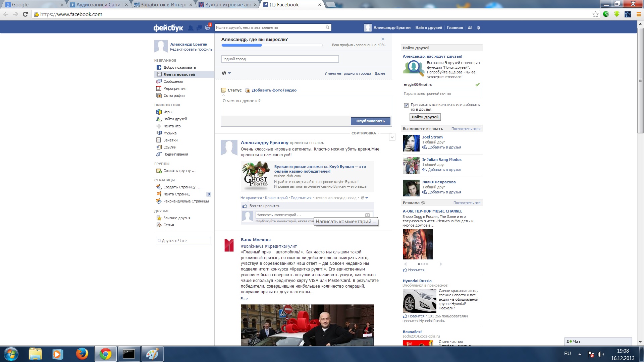This screenshot has width=644, height=362.
Task: Click the page vertical scrollbar
Action: [640, 80]
